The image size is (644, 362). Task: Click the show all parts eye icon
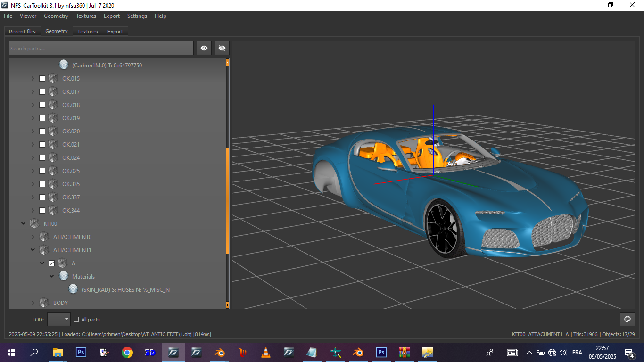click(204, 48)
